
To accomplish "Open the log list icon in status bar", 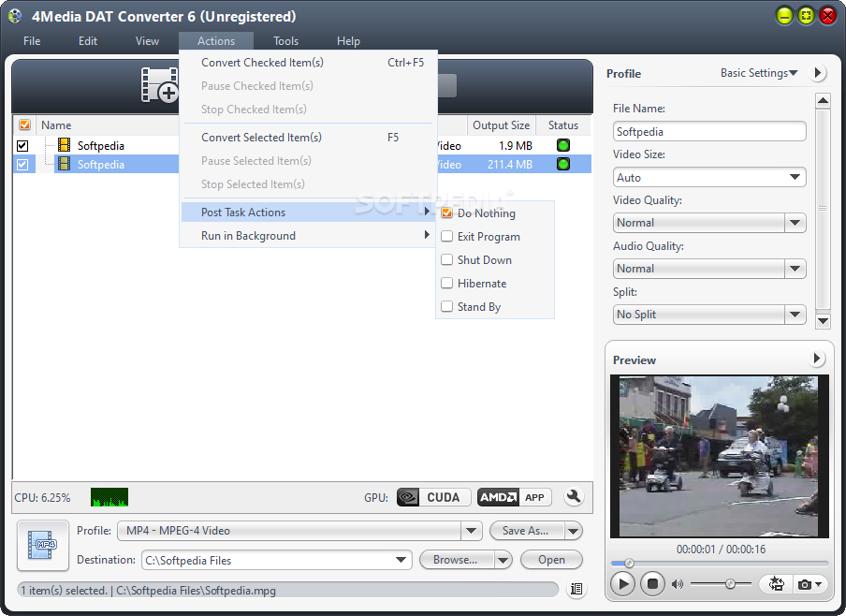I will coord(576,589).
